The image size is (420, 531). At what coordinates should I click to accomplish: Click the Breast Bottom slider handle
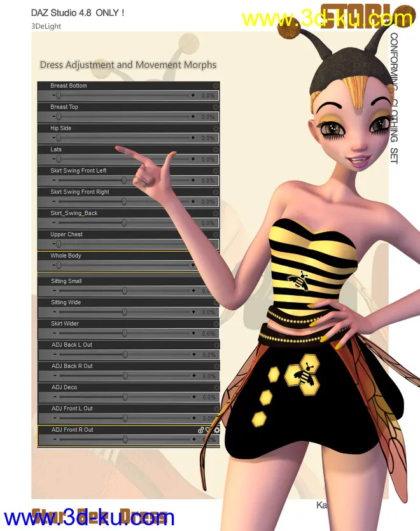pos(59,95)
